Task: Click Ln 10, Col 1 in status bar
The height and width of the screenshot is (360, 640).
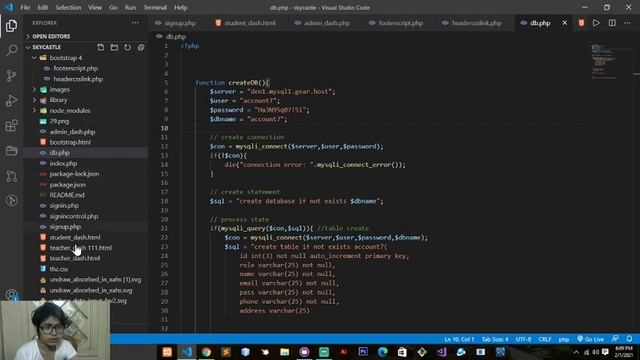Action: 459,339
